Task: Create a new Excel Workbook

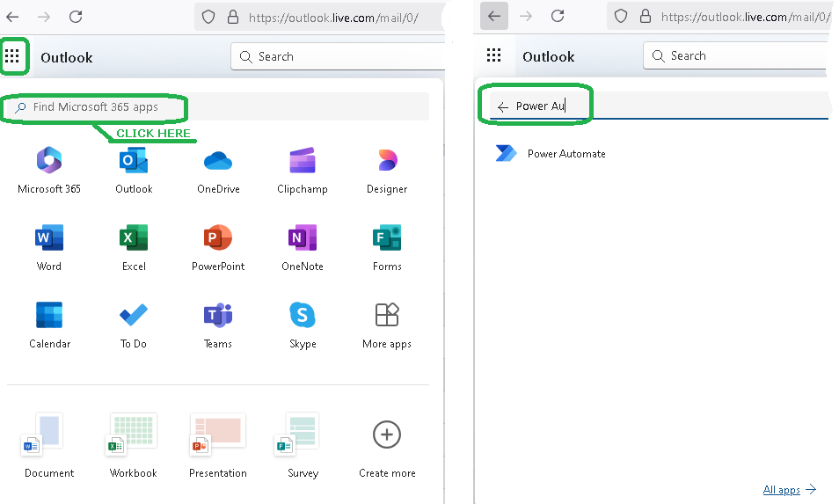Action: tap(133, 445)
